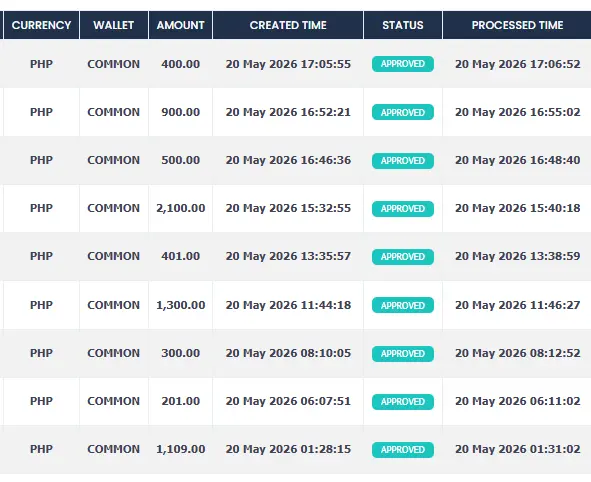Sort by the AMOUNT column header

point(181,25)
